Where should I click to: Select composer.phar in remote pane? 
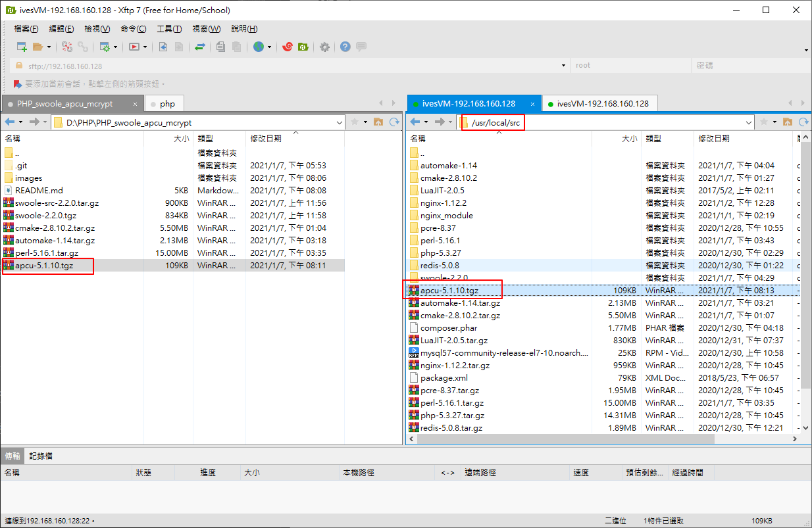449,327
